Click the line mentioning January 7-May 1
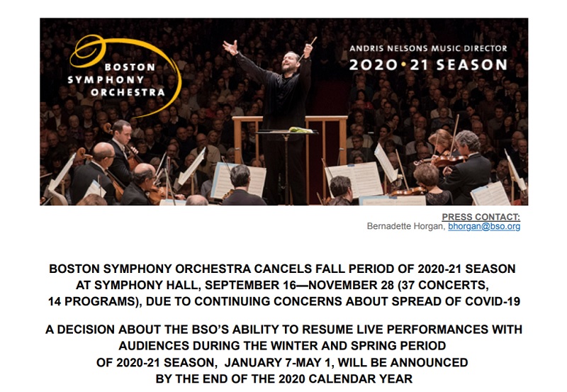567x392 pixels. tap(282, 362)
